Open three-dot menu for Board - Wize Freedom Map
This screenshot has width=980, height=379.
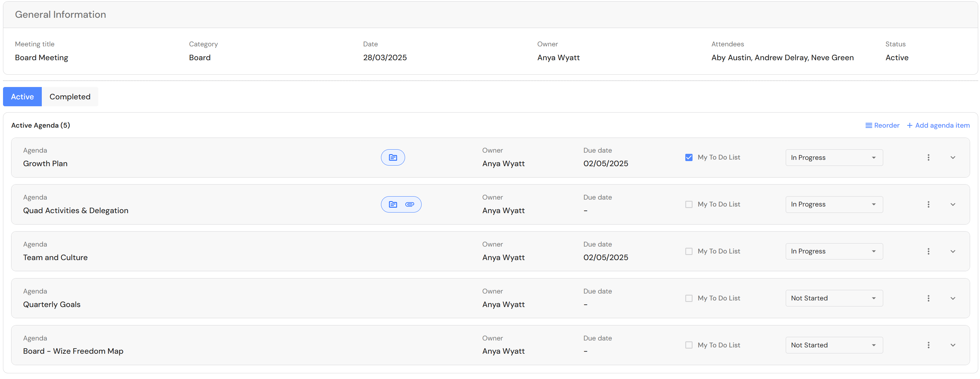pos(928,345)
